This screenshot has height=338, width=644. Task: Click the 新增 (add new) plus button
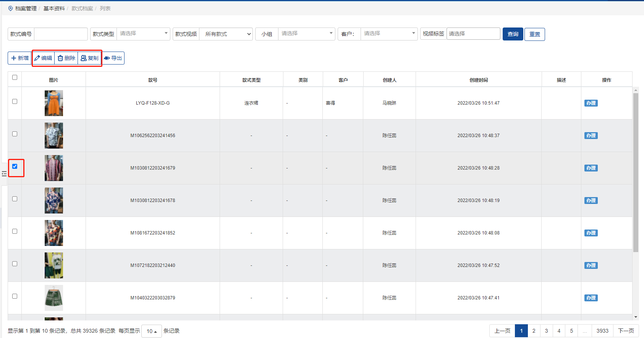coord(20,58)
